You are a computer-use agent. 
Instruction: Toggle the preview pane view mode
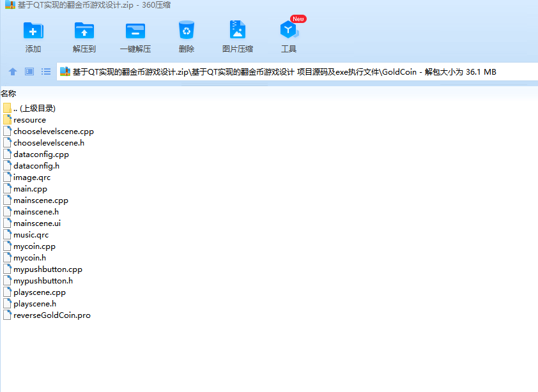(29, 72)
